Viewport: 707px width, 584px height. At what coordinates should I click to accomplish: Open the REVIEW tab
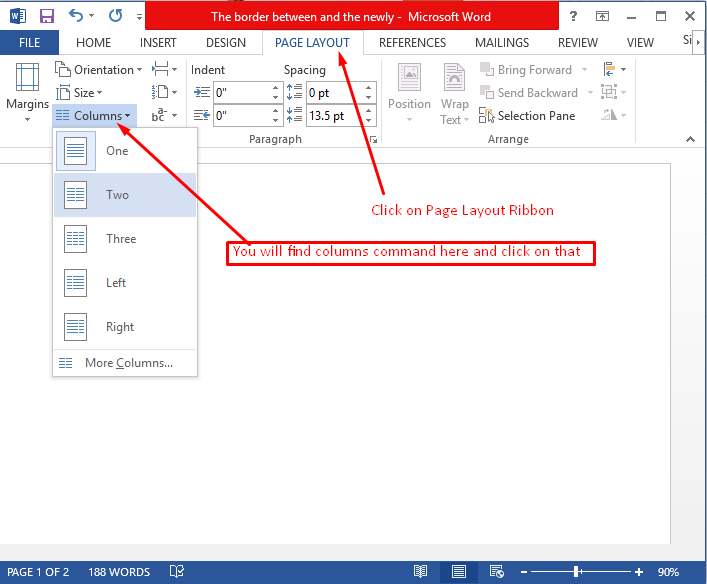click(x=578, y=42)
